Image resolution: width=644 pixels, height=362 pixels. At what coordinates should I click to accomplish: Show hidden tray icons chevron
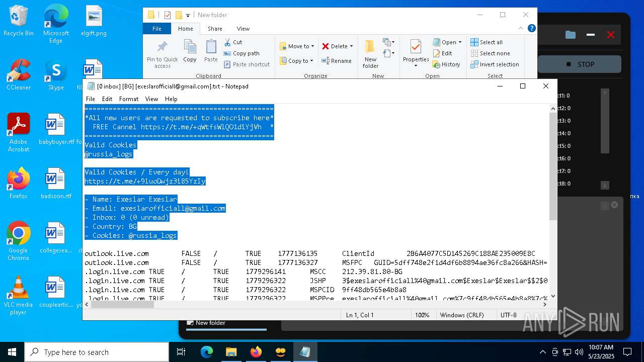pyautogui.click(x=542, y=352)
